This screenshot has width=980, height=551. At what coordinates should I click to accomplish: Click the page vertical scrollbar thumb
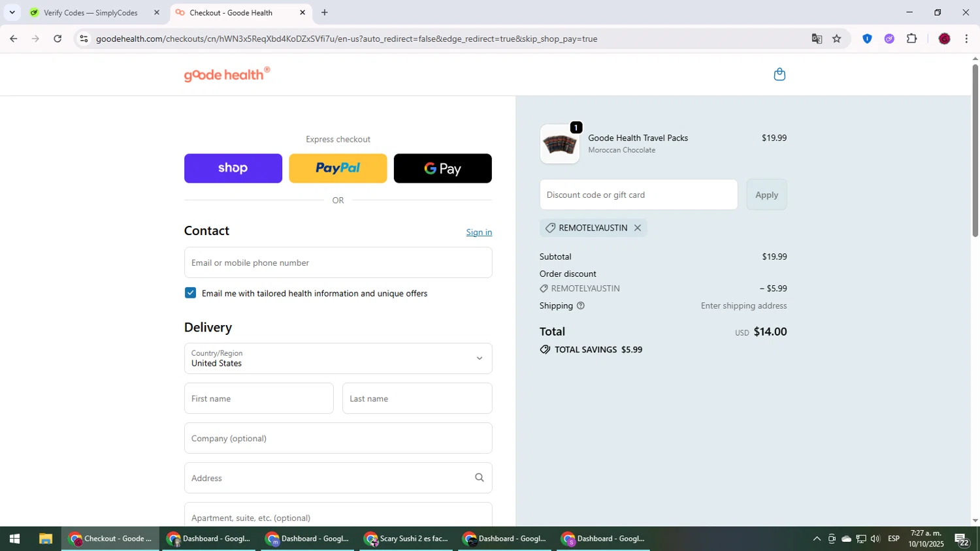coord(975,150)
